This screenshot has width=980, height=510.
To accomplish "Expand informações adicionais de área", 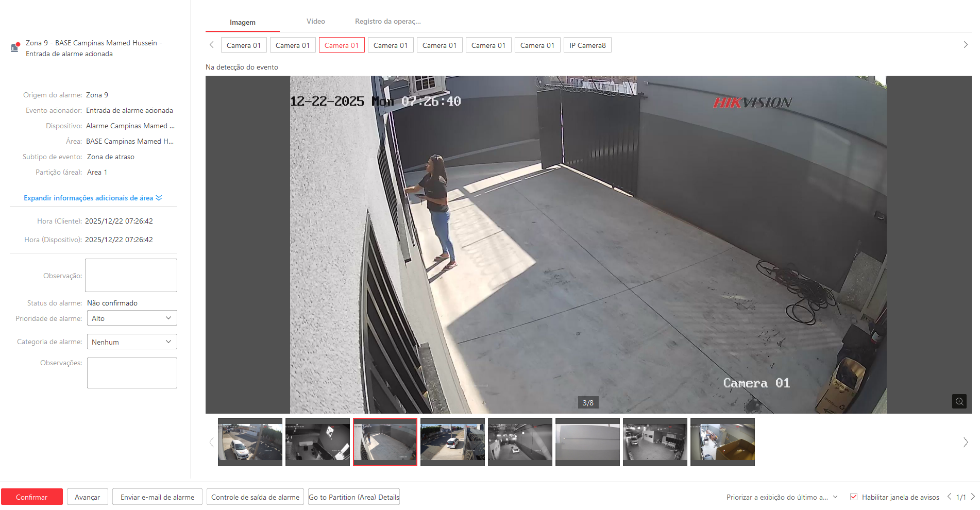I will pos(93,198).
